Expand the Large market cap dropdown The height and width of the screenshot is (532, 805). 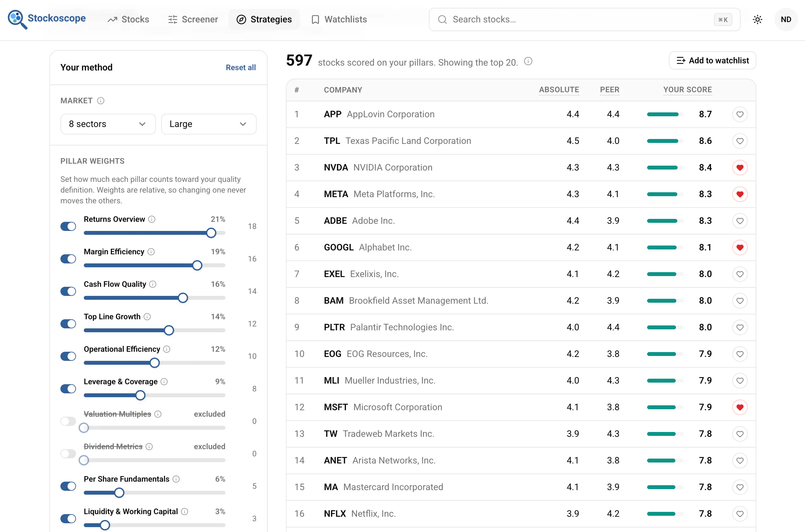pos(209,124)
